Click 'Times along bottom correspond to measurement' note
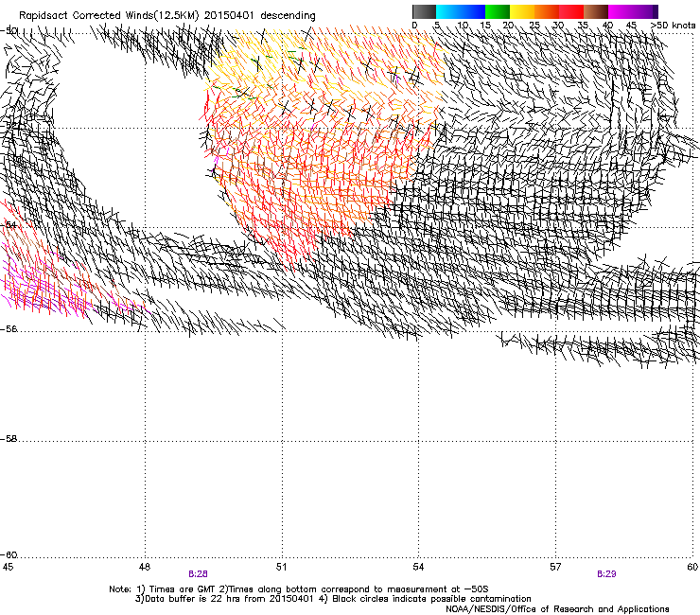 pos(339,589)
